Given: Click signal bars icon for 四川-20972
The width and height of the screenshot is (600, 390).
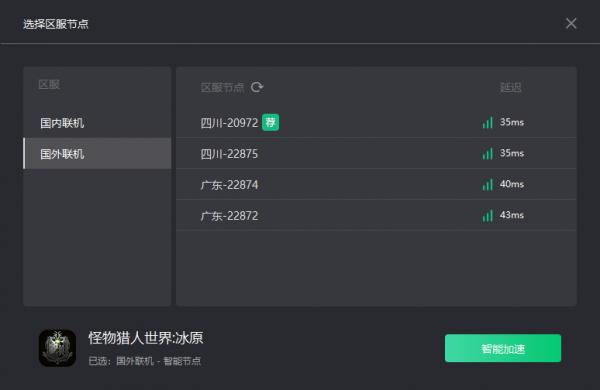Looking at the screenshot, I should click(488, 122).
